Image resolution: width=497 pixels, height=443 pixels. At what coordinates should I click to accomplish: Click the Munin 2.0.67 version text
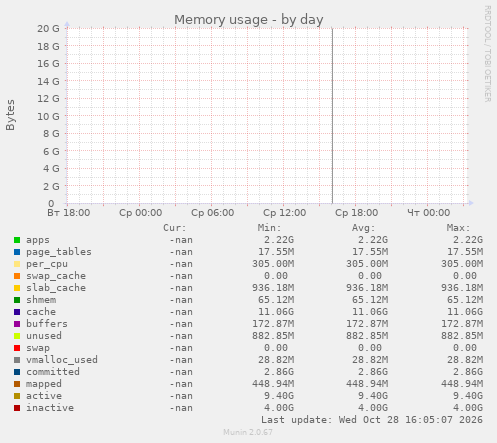(x=248, y=432)
